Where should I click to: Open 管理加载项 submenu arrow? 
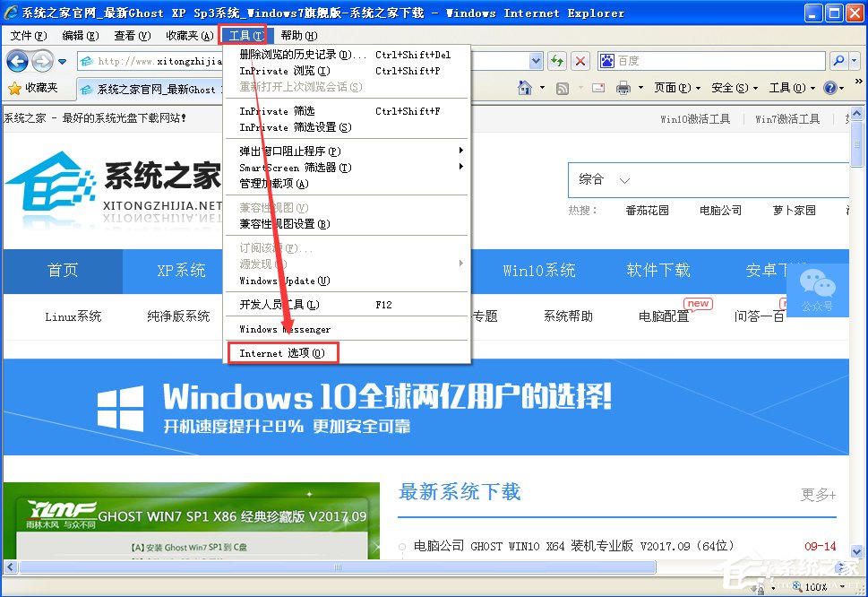273,182
